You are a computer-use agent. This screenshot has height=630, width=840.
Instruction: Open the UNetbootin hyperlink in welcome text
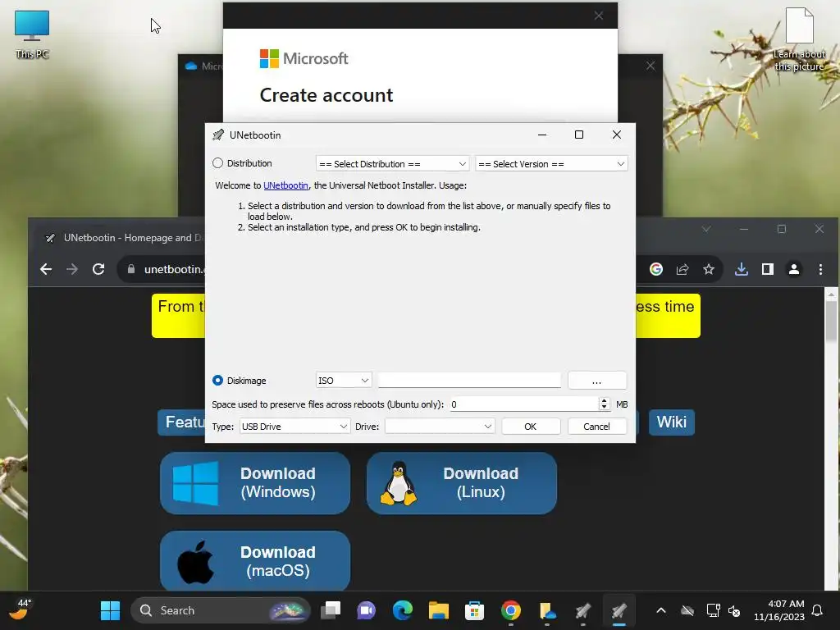(x=285, y=185)
